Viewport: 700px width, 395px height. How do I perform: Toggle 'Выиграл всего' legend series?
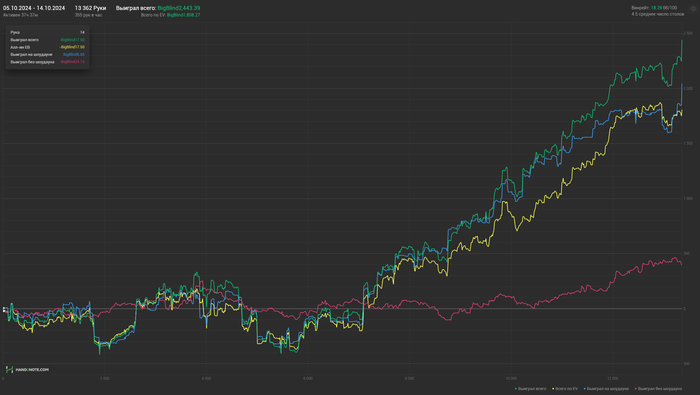[530, 389]
